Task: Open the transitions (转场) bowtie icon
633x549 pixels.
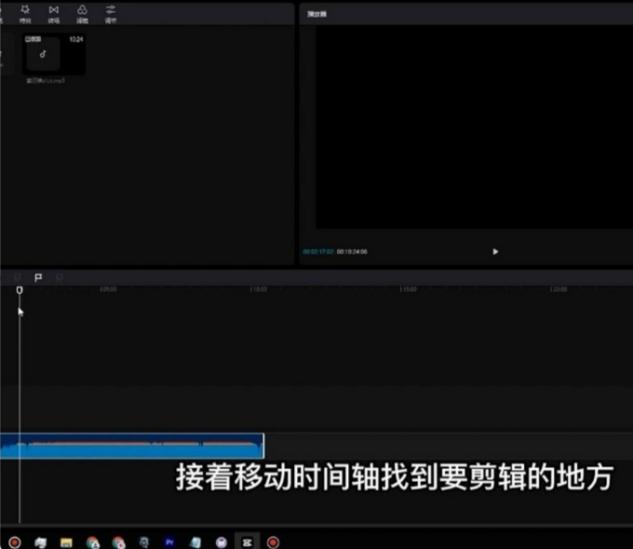Action: pyautogui.click(x=54, y=10)
